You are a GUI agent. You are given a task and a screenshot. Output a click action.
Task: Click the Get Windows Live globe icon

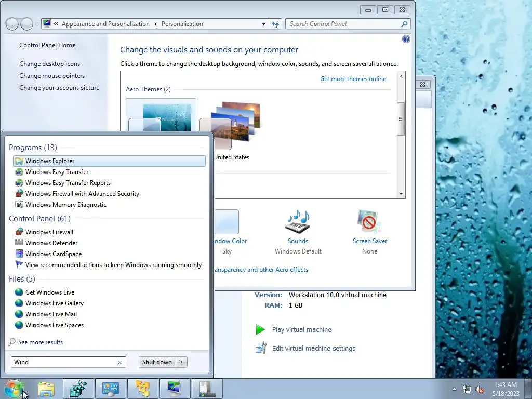tap(19, 292)
